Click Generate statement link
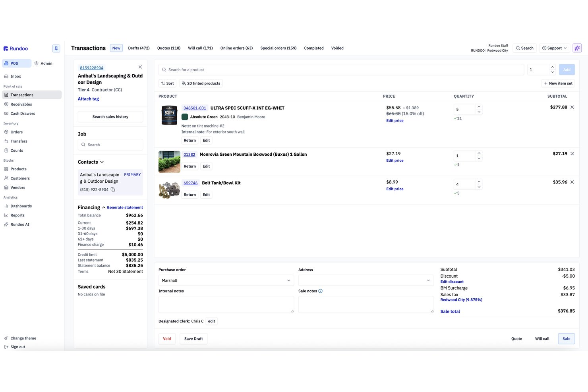 (125, 207)
